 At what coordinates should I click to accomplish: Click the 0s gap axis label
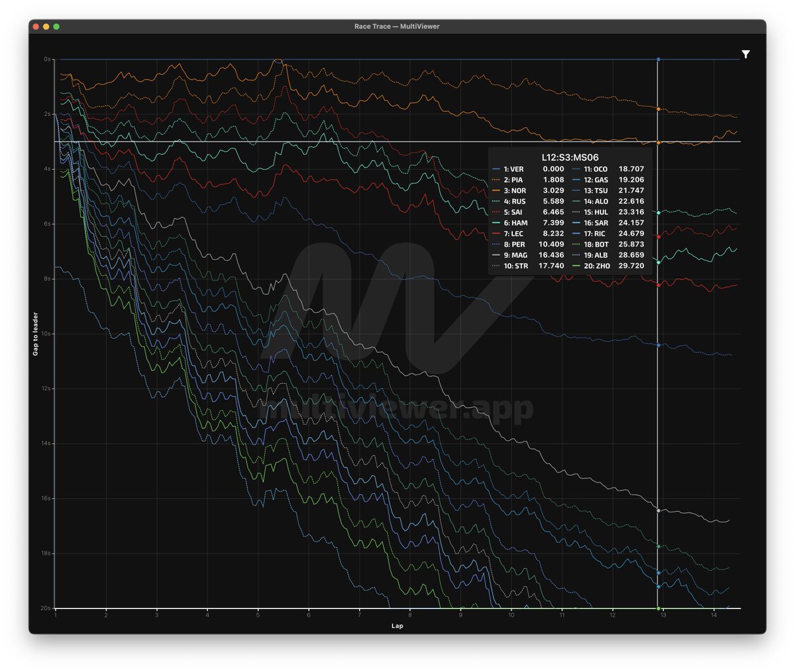tap(47, 60)
